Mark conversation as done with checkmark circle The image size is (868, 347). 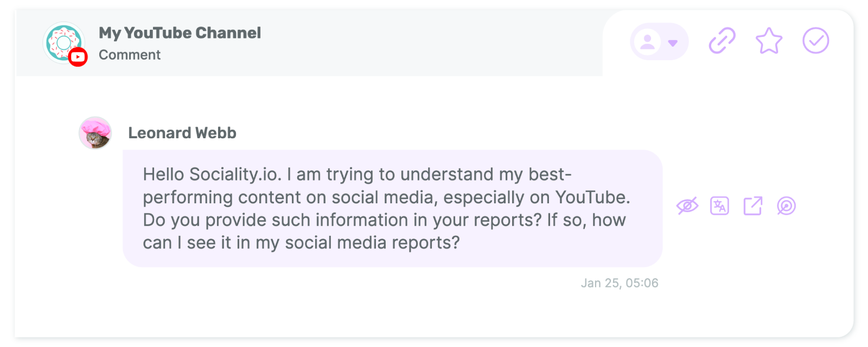click(816, 41)
